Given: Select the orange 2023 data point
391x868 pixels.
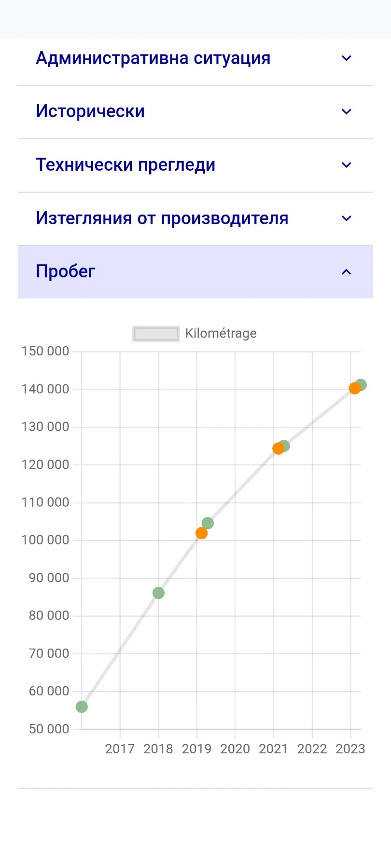Looking at the screenshot, I should coord(355,389).
